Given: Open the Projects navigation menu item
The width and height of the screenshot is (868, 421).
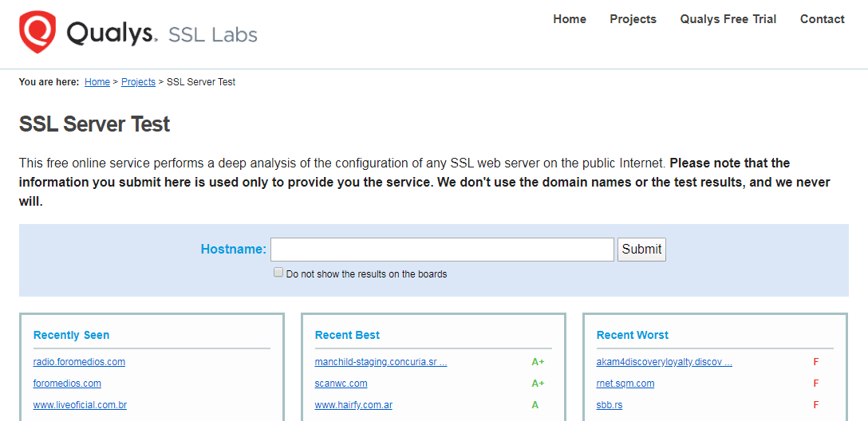Looking at the screenshot, I should pyautogui.click(x=633, y=19).
